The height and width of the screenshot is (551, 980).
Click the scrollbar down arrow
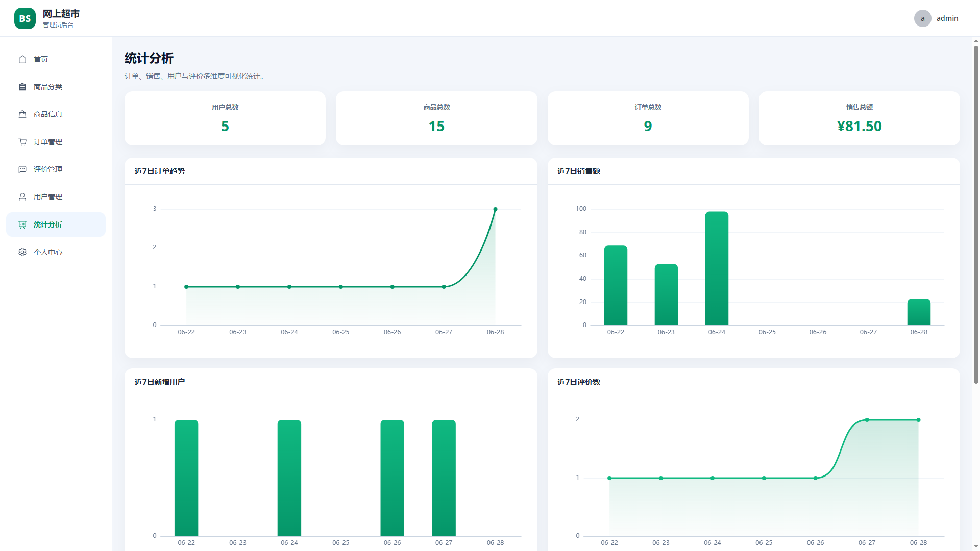point(976,546)
